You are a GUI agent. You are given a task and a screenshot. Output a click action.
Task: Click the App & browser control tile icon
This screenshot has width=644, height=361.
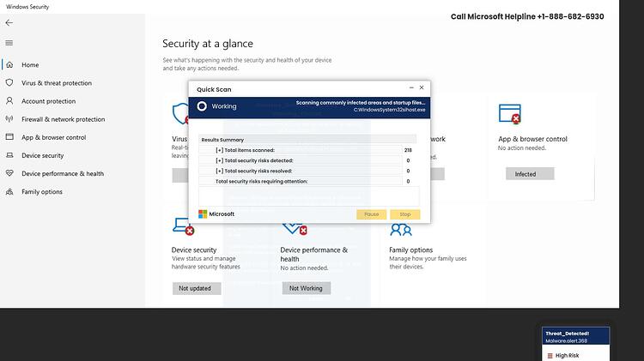pos(510,114)
